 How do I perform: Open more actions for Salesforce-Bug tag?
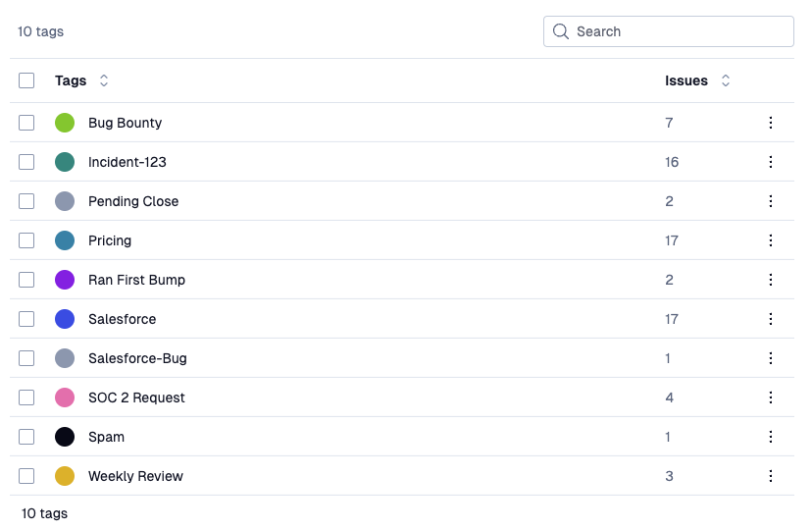click(x=771, y=358)
